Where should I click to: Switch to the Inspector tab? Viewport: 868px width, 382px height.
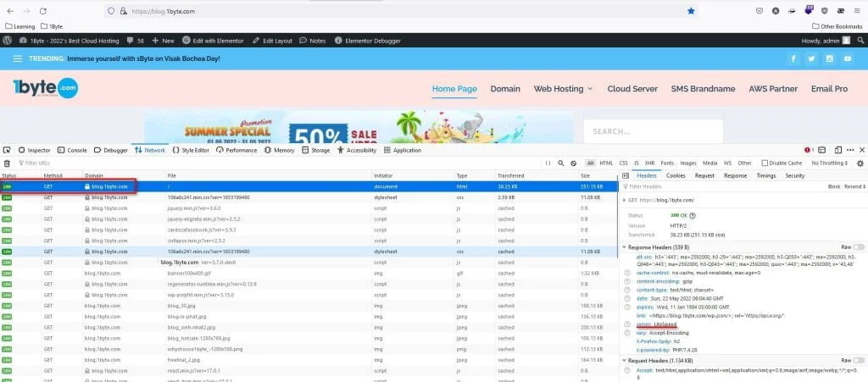coord(34,150)
